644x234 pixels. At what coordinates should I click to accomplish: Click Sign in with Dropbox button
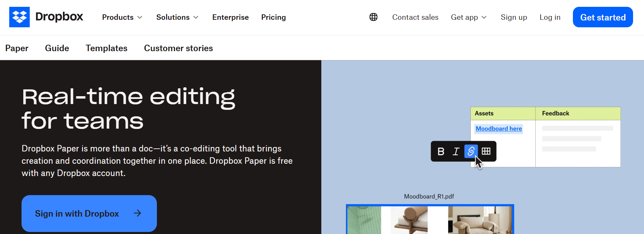pos(77,214)
